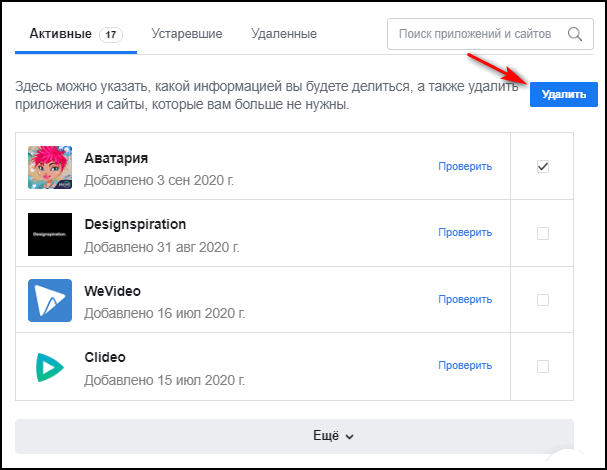
Task: Click the WeVideo app name
Action: click(112, 291)
